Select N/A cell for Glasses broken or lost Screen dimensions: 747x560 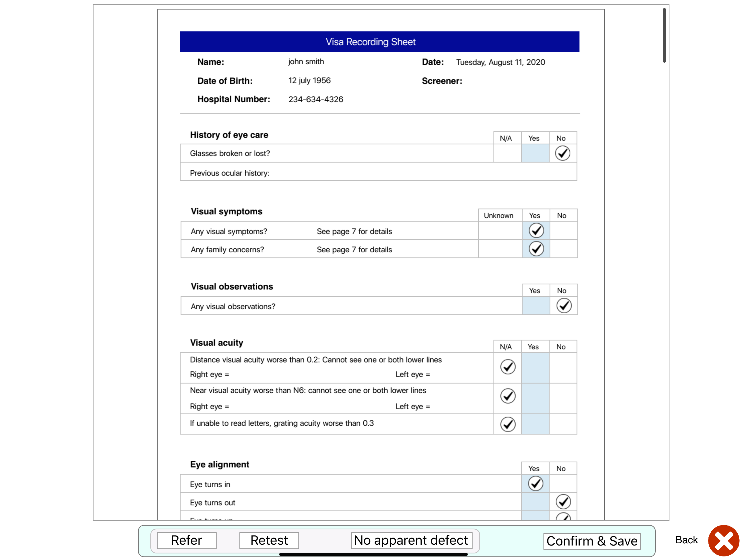507,153
